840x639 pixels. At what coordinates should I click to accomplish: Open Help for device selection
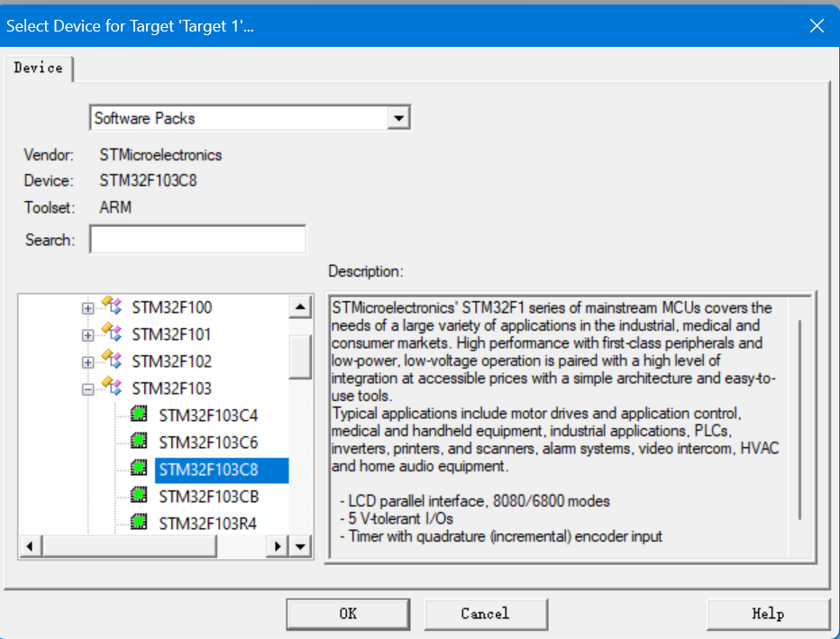coord(768,614)
